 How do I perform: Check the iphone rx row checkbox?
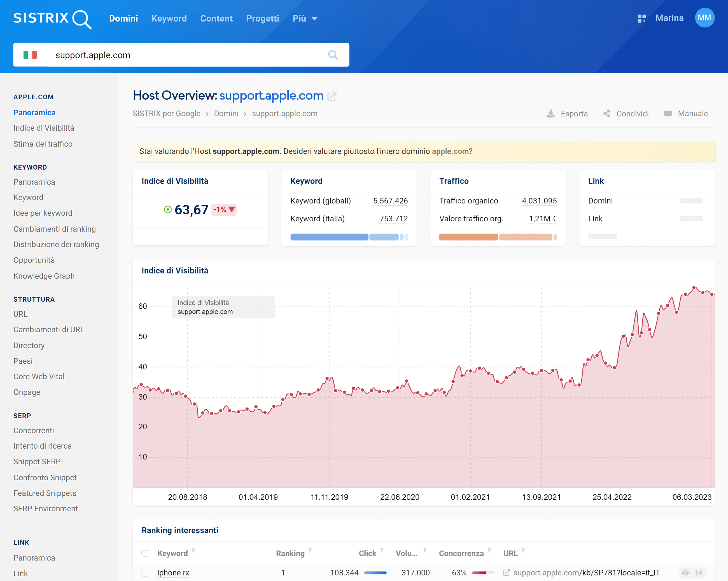click(145, 573)
